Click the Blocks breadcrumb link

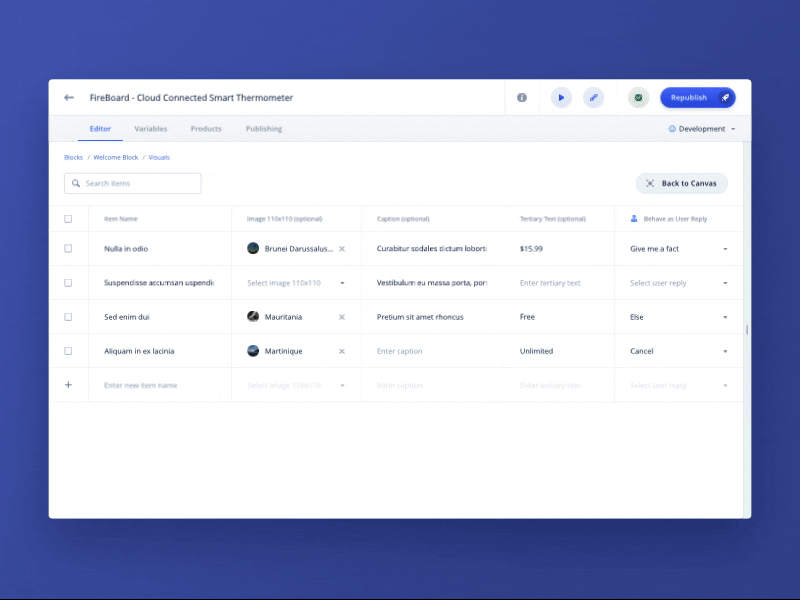click(73, 157)
